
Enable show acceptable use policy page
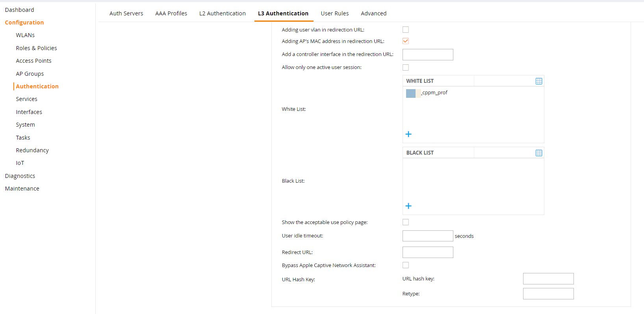point(406,222)
